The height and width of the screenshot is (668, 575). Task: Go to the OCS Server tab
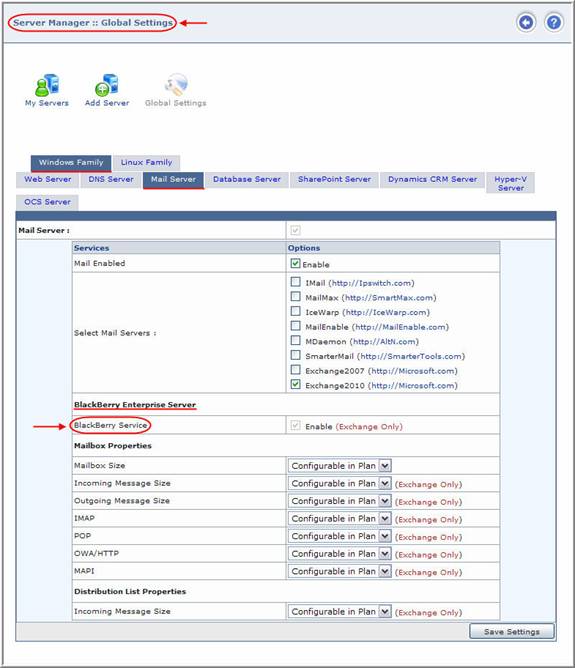47,202
